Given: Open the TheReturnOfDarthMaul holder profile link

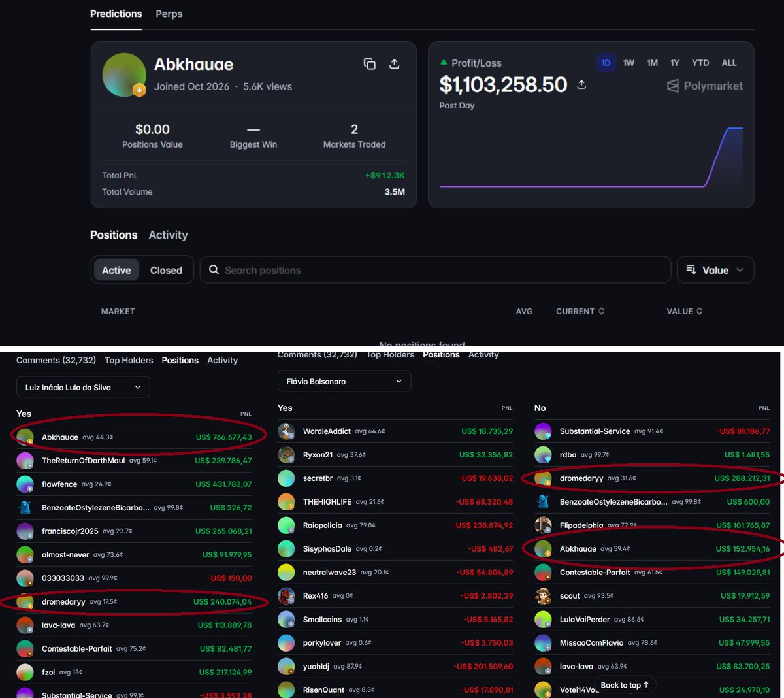Looking at the screenshot, I should (x=83, y=461).
